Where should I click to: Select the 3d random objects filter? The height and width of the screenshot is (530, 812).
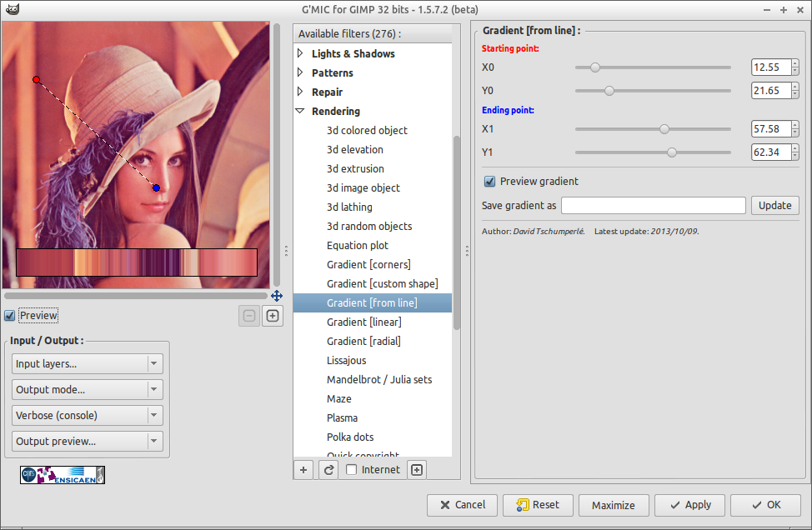tap(373, 226)
